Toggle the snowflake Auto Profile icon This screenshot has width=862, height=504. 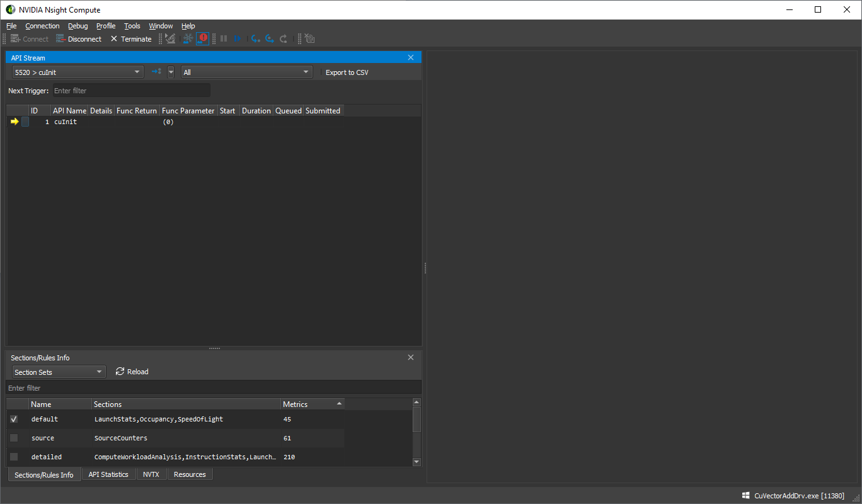[188, 39]
